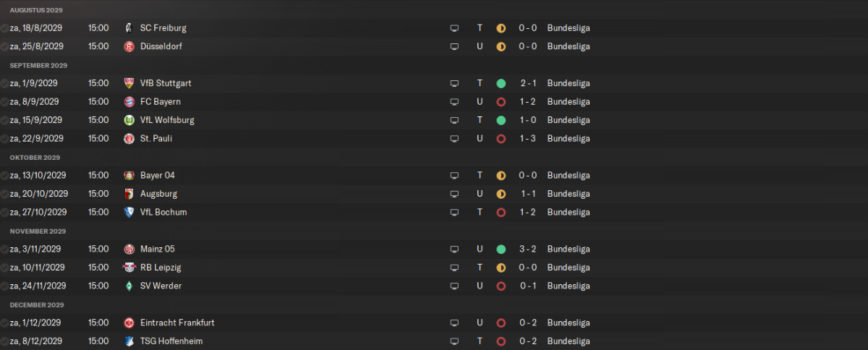Click the RB Leipzig club logo
868x350 pixels.
129,268
